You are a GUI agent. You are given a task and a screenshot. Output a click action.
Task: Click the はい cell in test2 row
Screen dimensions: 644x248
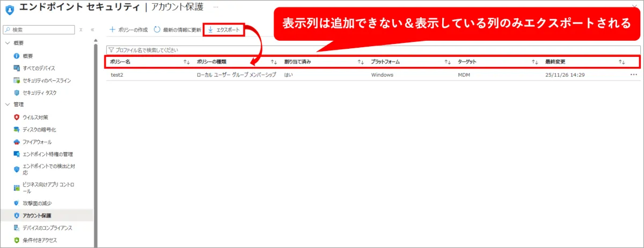288,75
